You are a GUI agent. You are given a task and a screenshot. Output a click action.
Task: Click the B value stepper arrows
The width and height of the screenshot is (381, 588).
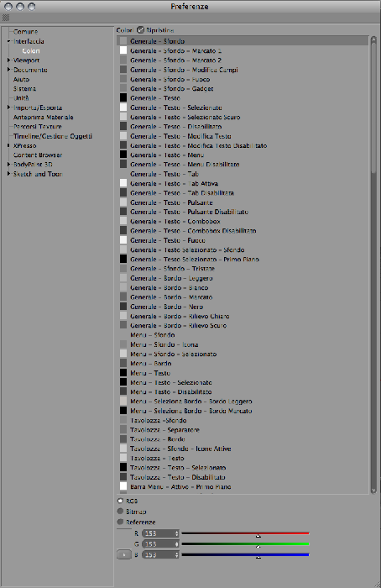(x=177, y=554)
